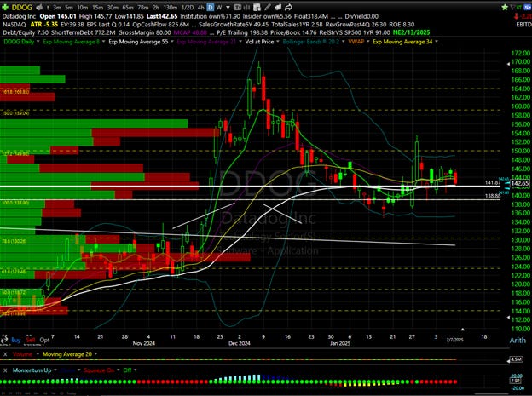
Task: Toggle the highlighted D daily timeframe
Action: pos(211,7)
